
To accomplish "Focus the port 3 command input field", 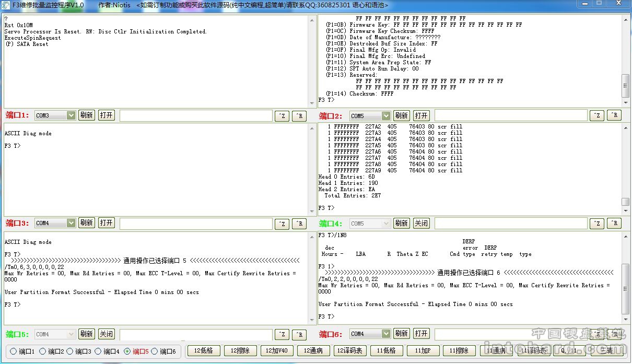I will (196, 224).
